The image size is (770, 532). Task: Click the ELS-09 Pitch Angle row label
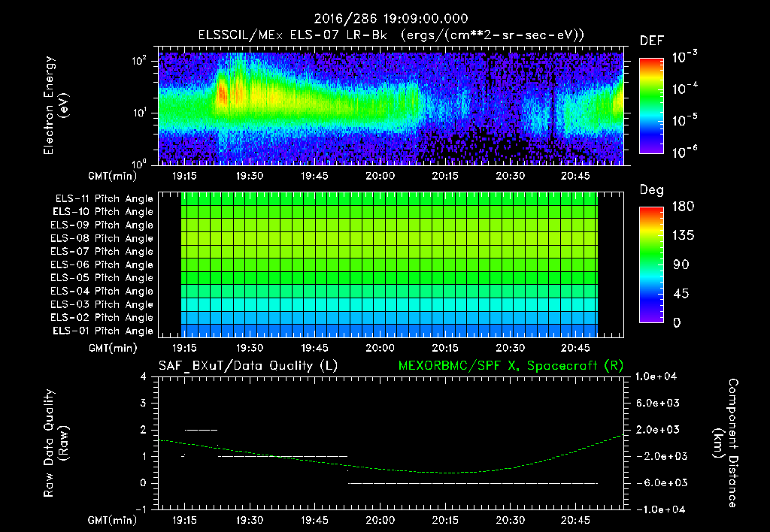pyautogui.click(x=102, y=225)
